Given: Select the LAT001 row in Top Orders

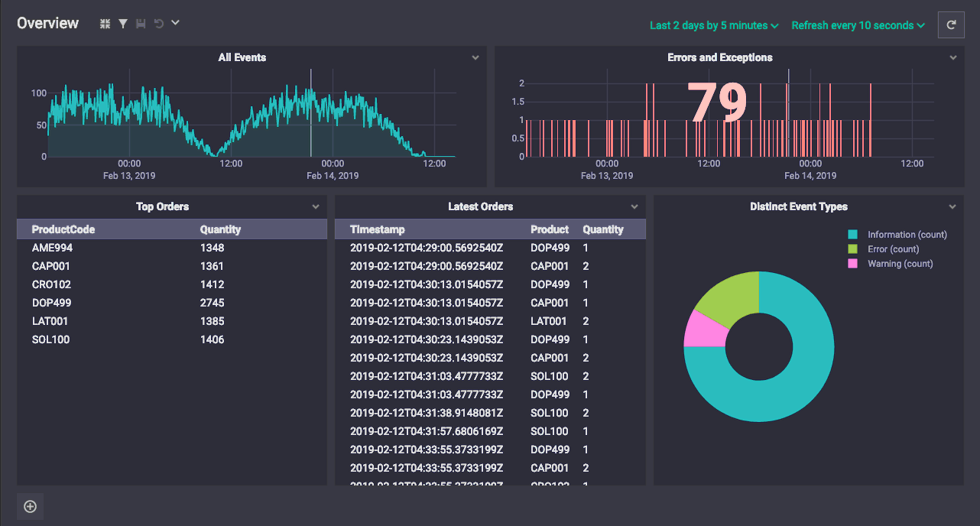Looking at the screenshot, I should tap(172, 321).
